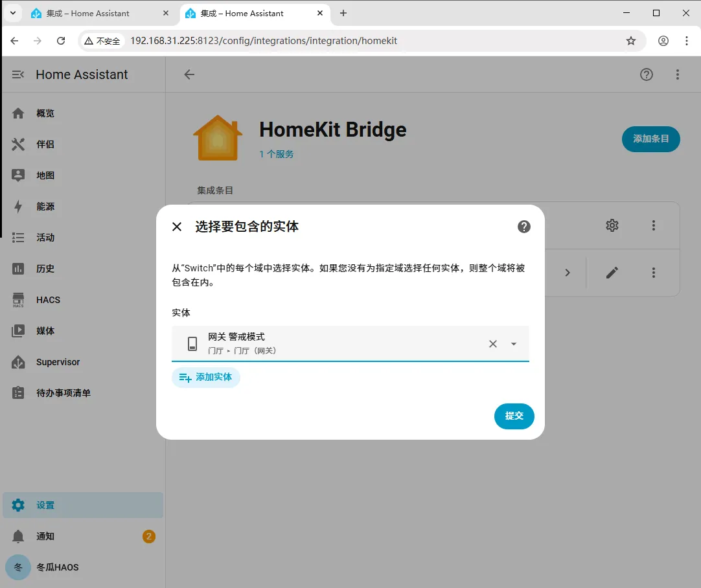The image size is (701, 588).
Task: Click the 通知 bell icon
Action: tap(18, 536)
